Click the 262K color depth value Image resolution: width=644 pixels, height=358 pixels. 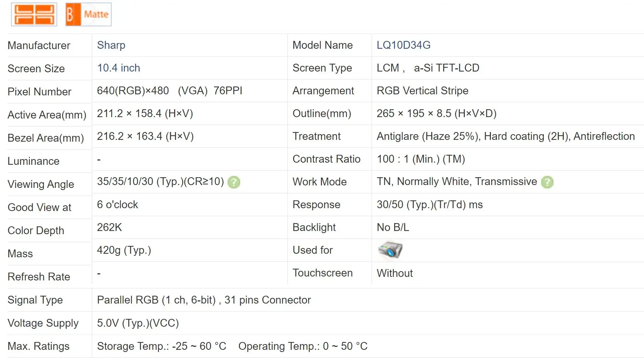tap(109, 227)
